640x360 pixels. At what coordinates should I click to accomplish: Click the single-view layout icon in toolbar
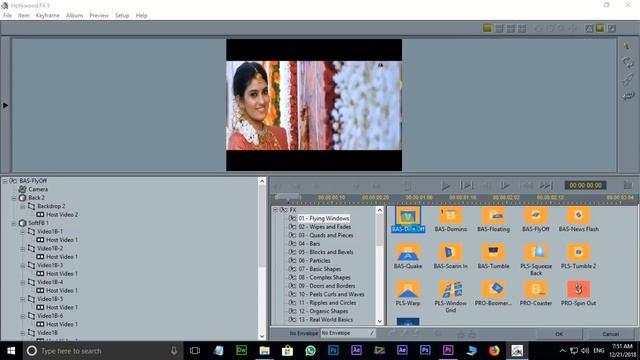[x=487, y=28]
